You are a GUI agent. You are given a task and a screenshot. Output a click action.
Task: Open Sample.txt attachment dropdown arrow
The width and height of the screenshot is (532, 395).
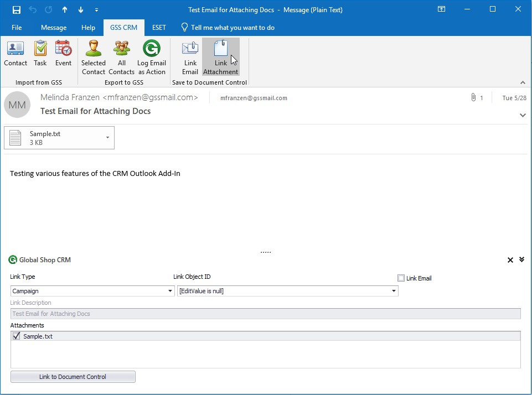(x=107, y=138)
